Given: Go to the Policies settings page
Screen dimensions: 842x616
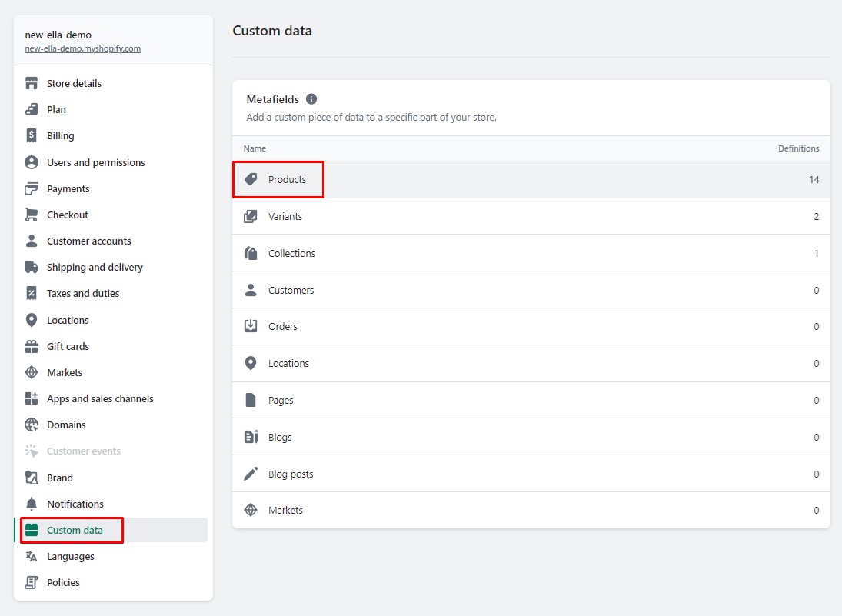Looking at the screenshot, I should coord(63,582).
